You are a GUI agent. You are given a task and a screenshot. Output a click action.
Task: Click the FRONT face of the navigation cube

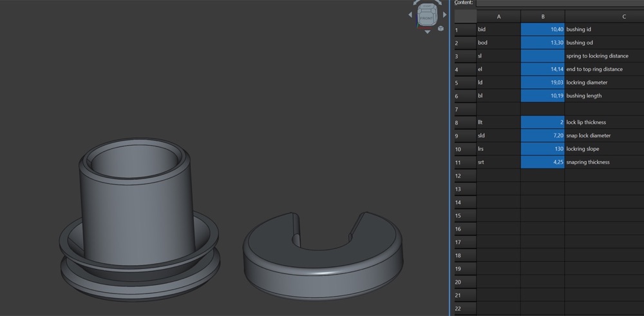click(x=427, y=18)
